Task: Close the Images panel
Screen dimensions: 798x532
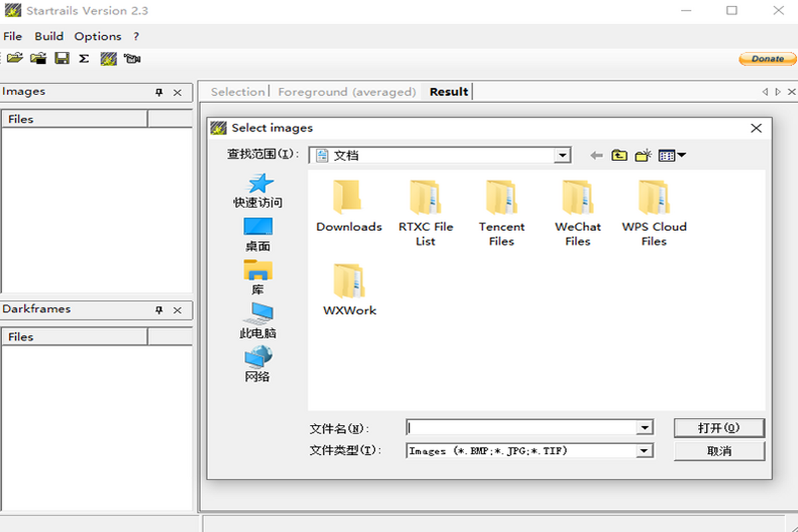Action: (x=178, y=92)
